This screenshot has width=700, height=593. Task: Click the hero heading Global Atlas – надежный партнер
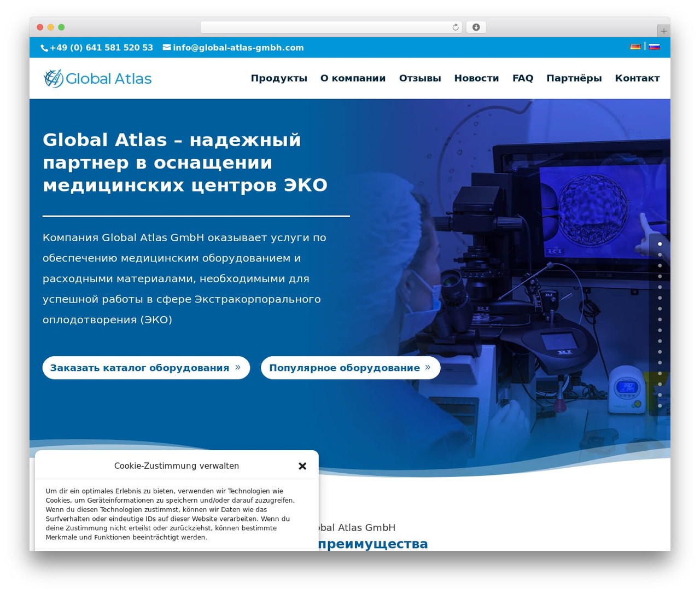pyautogui.click(x=185, y=162)
